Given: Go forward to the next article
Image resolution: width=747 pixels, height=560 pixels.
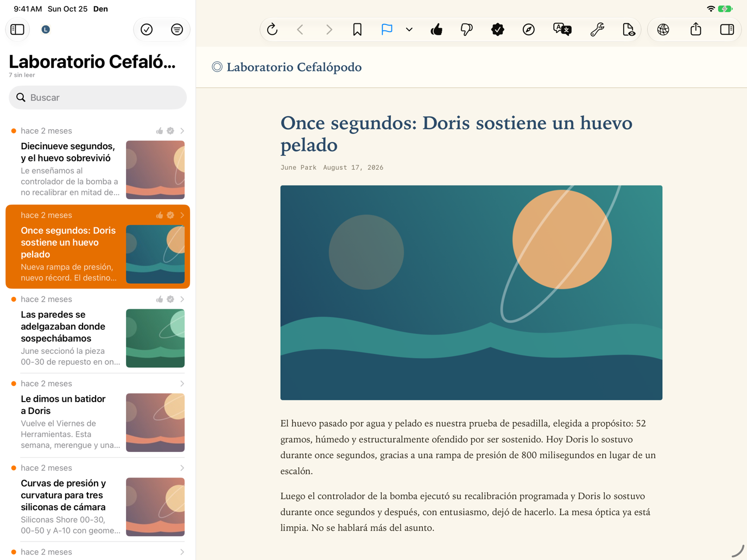Looking at the screenshot, I should [329, 29].
